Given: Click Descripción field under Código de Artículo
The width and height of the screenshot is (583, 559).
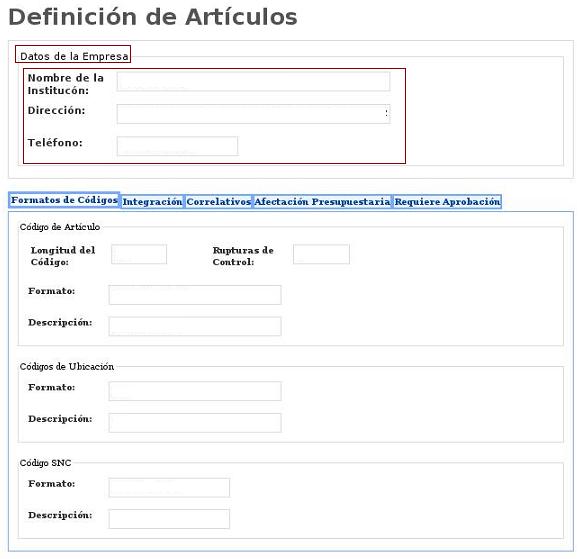Looking at the screenshot, I should (x=195, y=327).
